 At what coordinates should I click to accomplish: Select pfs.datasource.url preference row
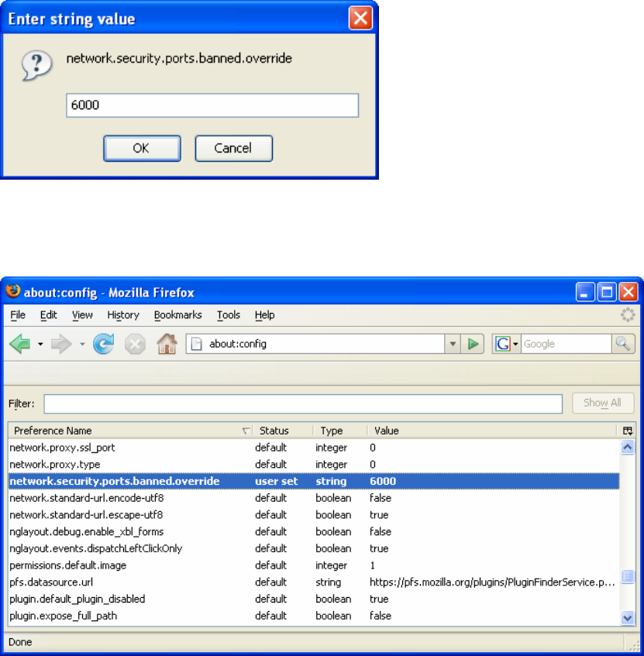coord(314,582)
